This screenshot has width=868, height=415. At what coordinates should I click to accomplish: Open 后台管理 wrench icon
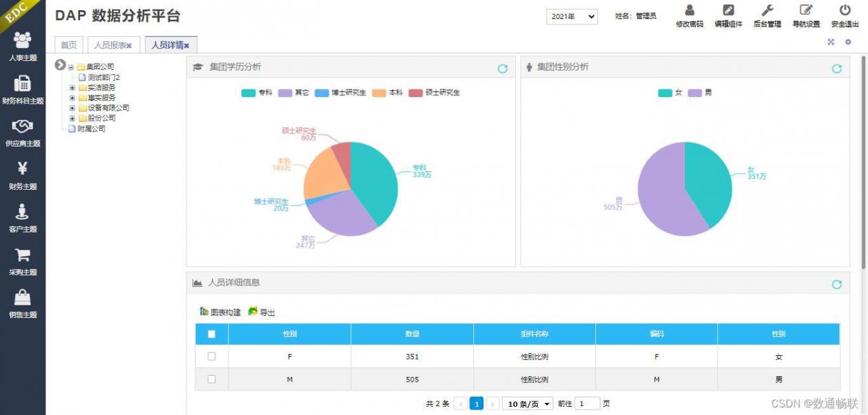point(768,10)
